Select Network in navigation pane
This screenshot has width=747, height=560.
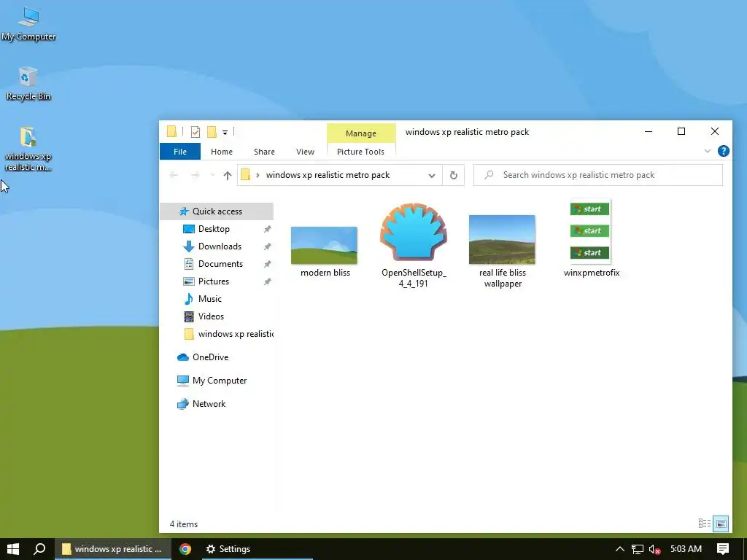click(209, 404)
